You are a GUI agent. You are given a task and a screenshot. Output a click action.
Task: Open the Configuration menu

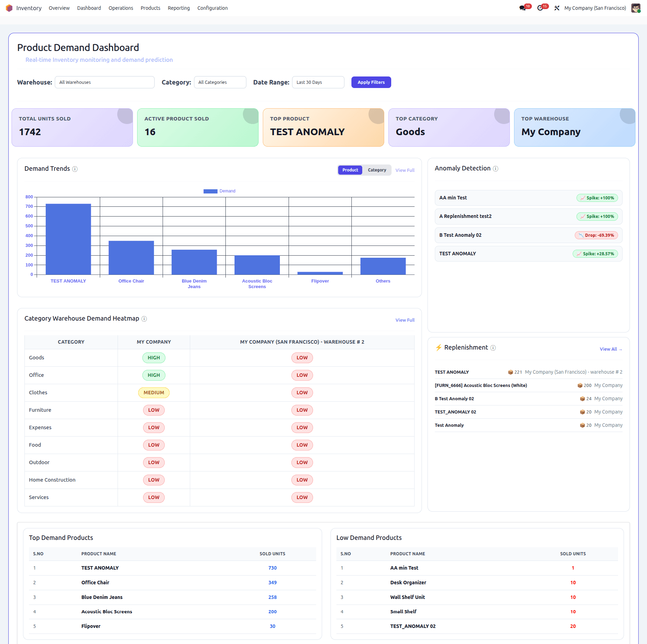click(x=213, y=8)
